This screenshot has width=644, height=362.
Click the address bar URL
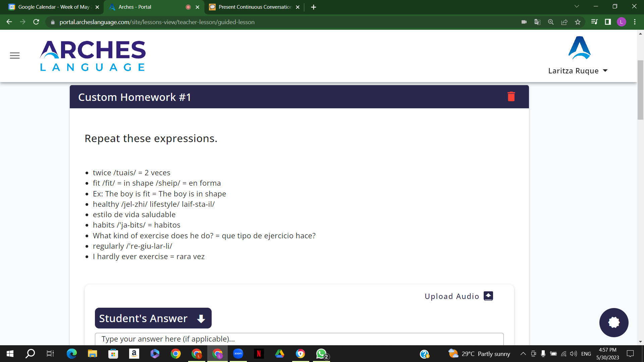tap(157, 22)
